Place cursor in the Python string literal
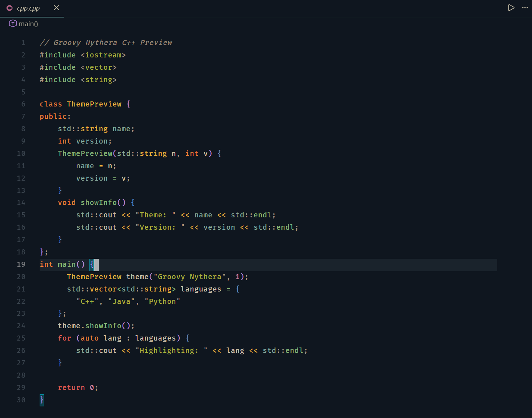This screenshot has height=418, width=532. tap(162, 301)
